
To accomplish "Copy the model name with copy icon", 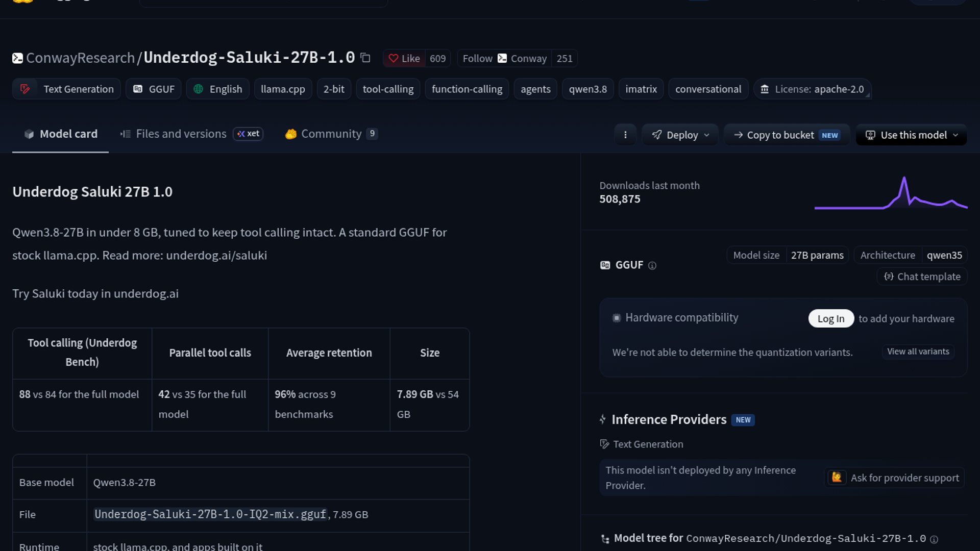I will point(365,58).
